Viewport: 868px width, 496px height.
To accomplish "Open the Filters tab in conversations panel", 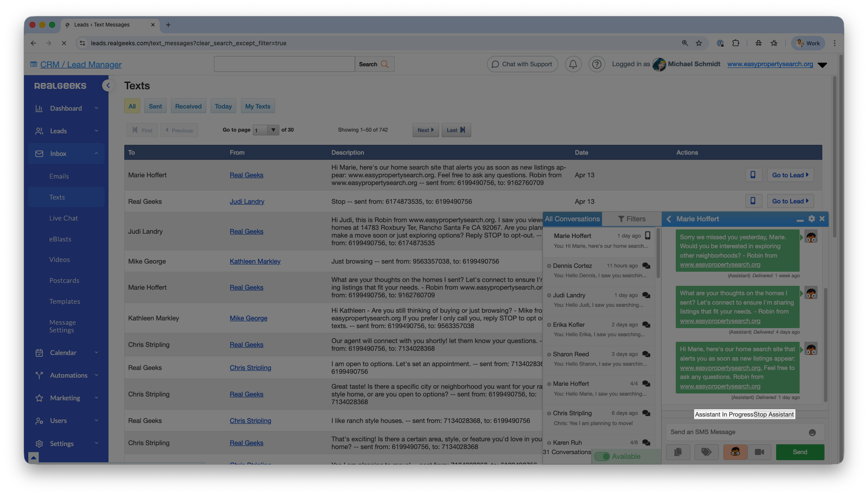I will click(x=631, y=219).
